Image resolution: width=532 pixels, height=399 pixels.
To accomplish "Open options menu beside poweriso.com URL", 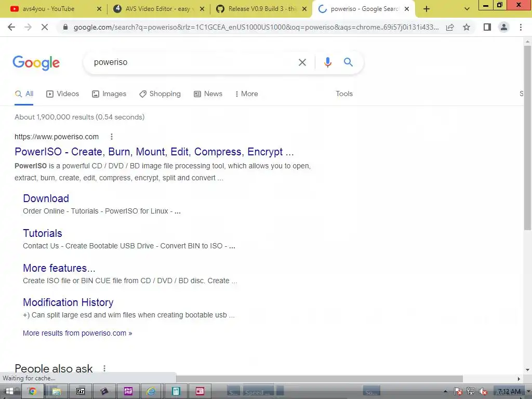I will (x=112, y=137).
